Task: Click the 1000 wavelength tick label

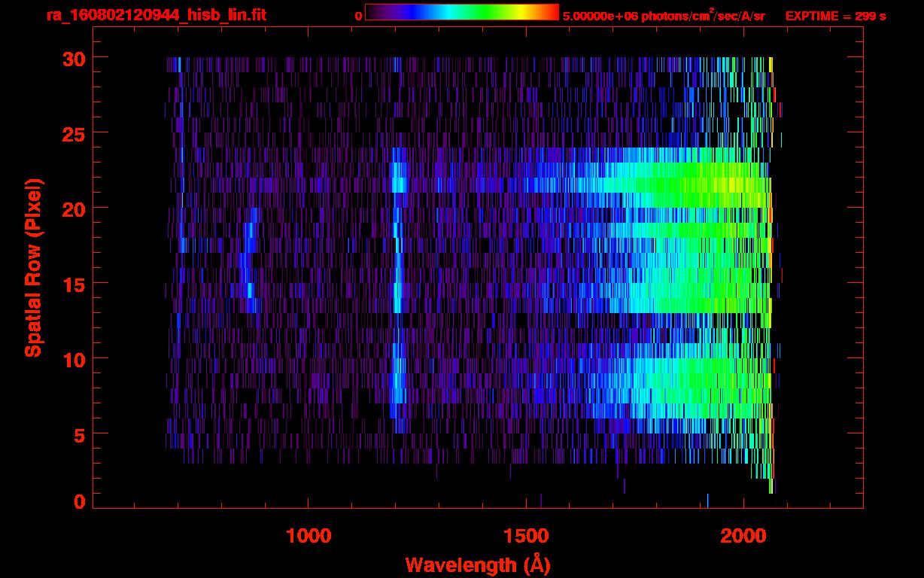Action: (x=309, y=536)
